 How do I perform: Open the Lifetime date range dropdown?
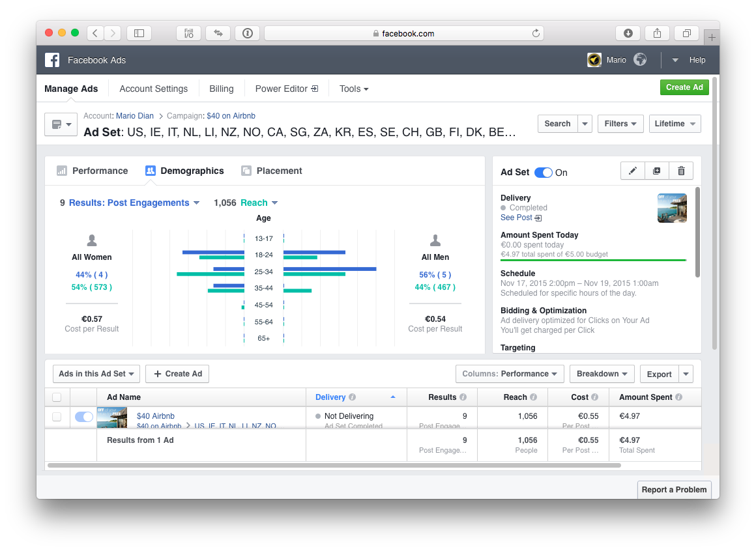(x=675, y=124)
